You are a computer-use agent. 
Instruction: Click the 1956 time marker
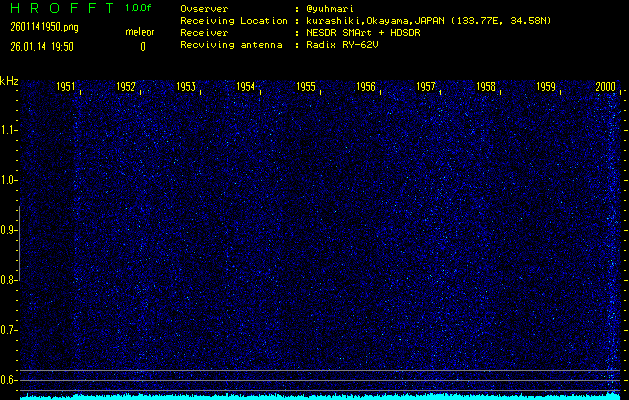(x=366, y=87)
